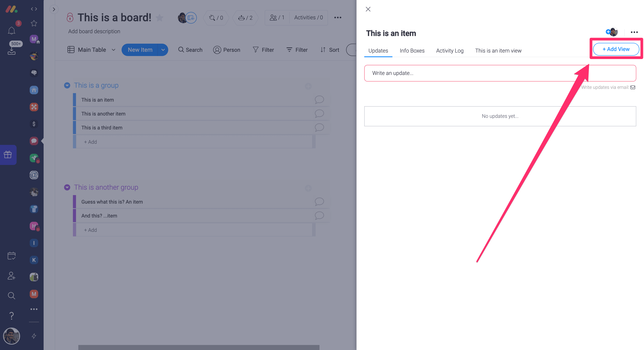Click '+ Add' in second group
The width and height of the screenshot is (644, 350).
pyautogui.click(x=194, y=230)
